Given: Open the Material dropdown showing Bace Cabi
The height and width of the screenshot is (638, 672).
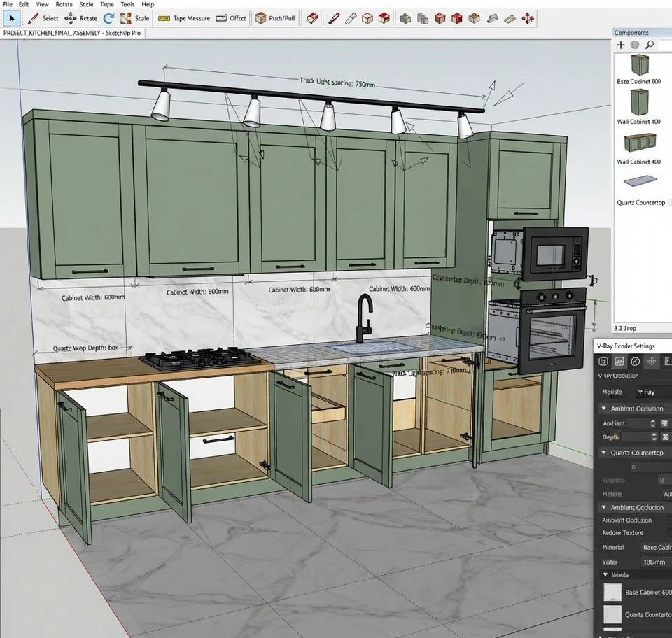Looking at the screenshot, I should 656,547.
